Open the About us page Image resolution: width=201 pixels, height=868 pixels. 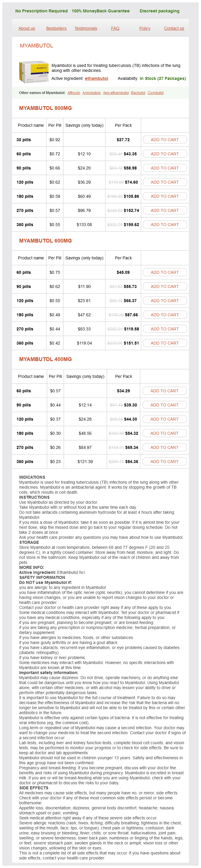coord(27,28)
